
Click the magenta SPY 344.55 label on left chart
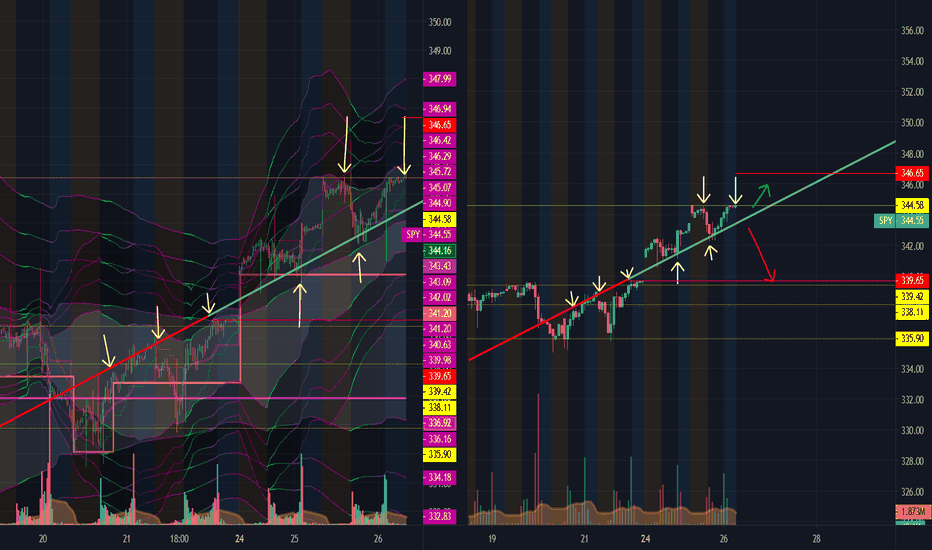point(429,235)
